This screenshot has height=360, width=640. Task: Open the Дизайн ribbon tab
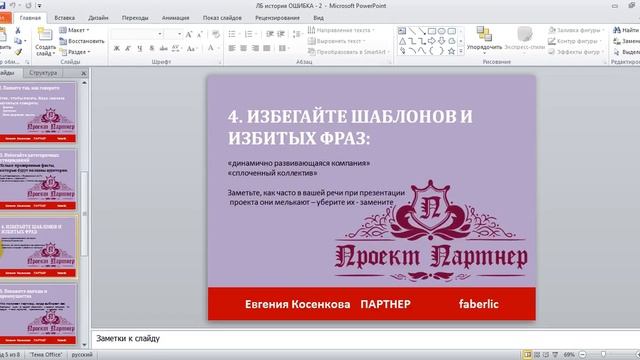[x=98, y=18]
